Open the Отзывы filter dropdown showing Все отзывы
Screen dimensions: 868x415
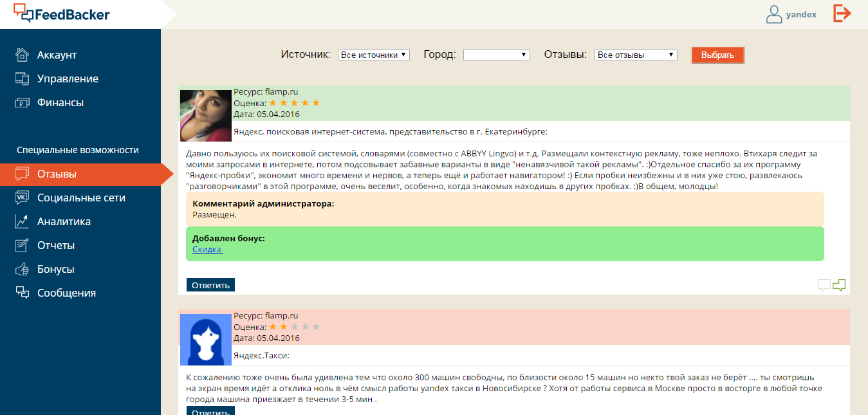[x=635, y=55]
